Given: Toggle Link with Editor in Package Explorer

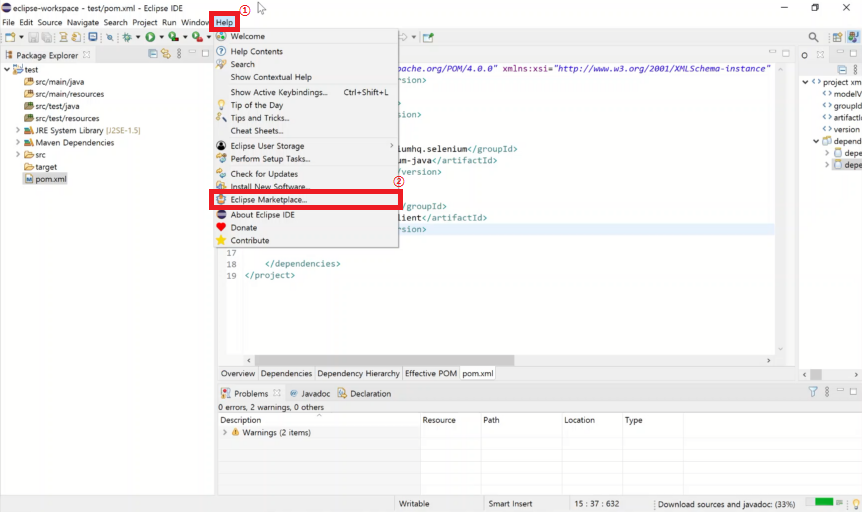Looking at the screenshot, I should [x=165, y=54].
